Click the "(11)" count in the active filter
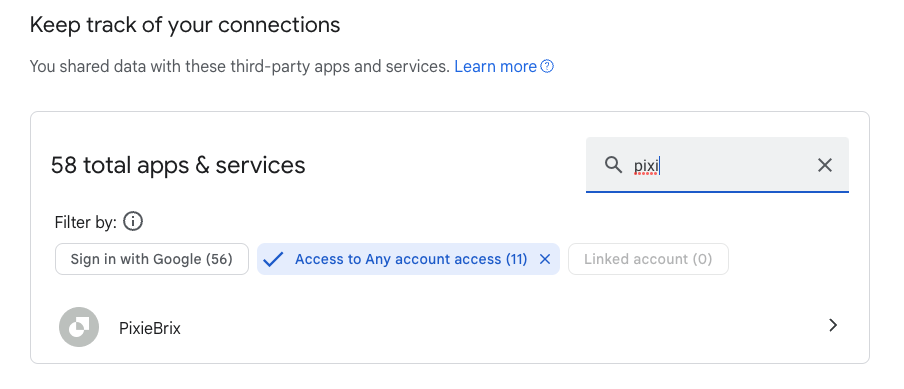Image resolution: width=904 pixels, height=389 pixels. (517, 259)
